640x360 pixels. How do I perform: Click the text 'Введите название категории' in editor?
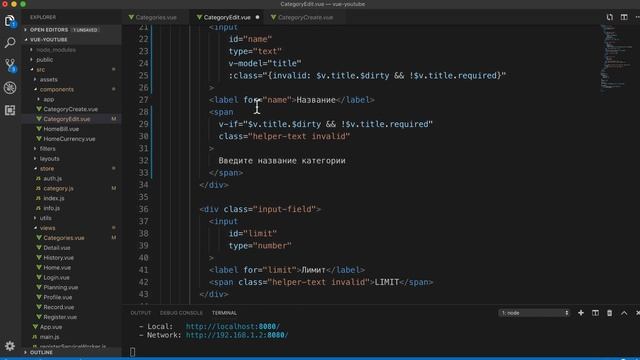[282, 160]
